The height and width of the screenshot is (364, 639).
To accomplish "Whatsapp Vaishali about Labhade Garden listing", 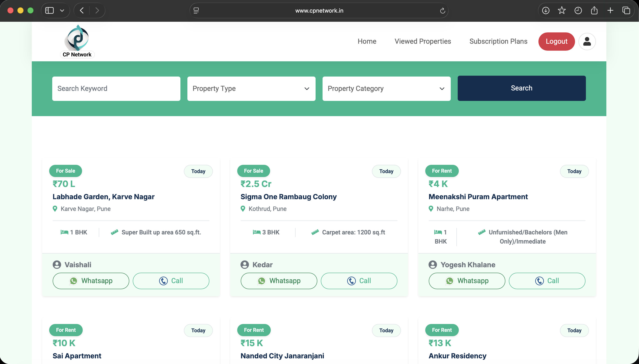I will click(x=91, y=281).
